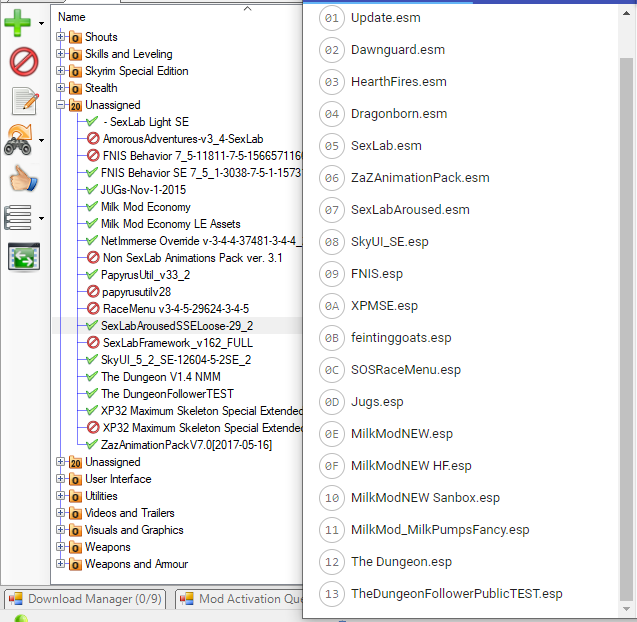Viewport: 637px width, 622px height.
Task: Expand the Weapons and Armour category
Action: (60, 564)
